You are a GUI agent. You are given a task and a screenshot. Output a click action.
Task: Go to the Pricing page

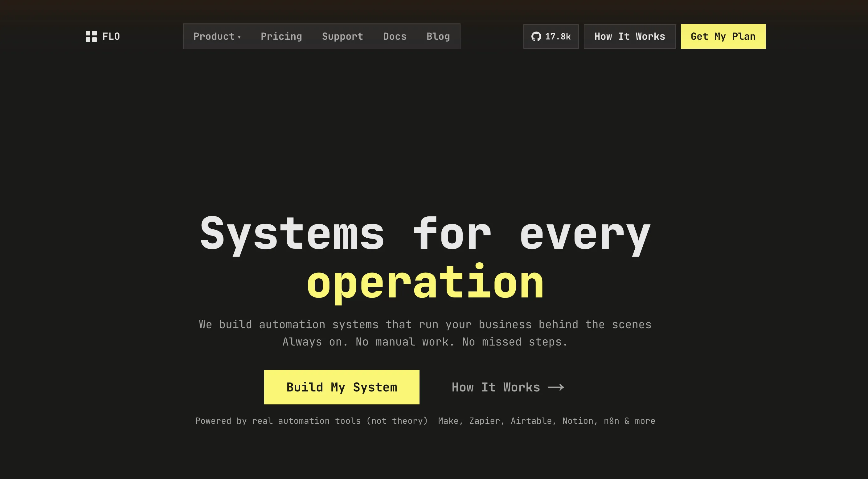point(281,36)
